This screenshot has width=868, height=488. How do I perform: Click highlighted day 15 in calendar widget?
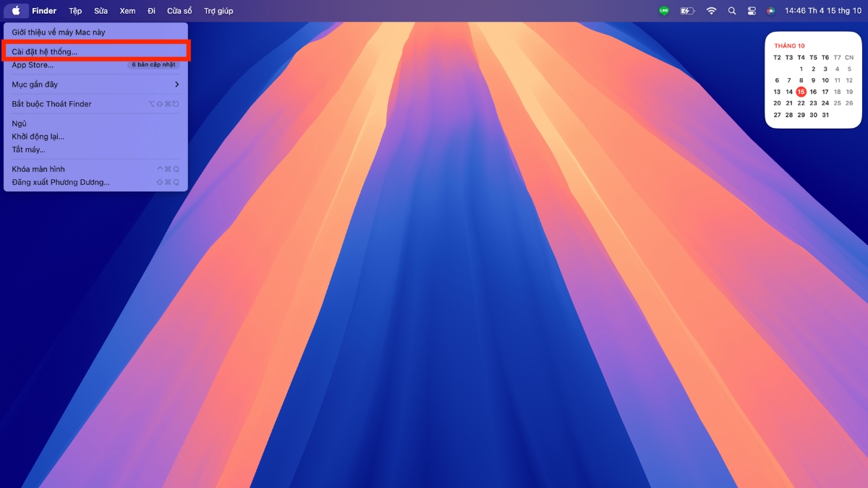click(801, 92)
